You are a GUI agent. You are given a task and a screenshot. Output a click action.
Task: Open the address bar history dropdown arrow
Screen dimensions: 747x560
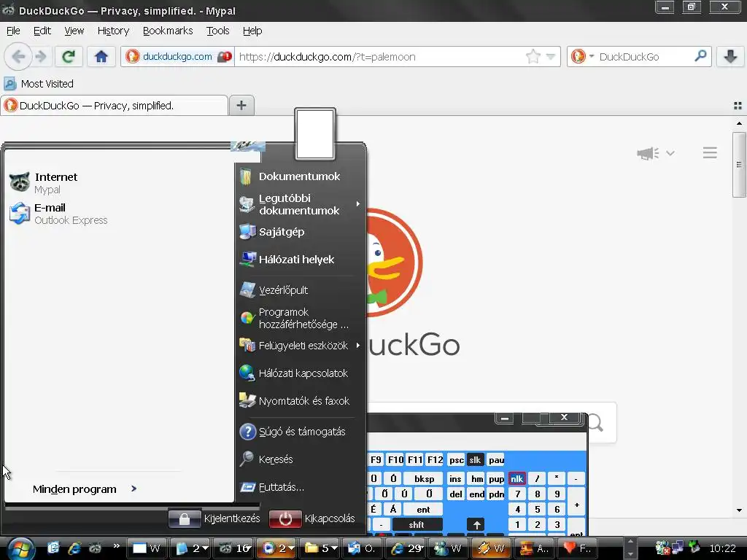pyautogui.click(x=550, y=57)
